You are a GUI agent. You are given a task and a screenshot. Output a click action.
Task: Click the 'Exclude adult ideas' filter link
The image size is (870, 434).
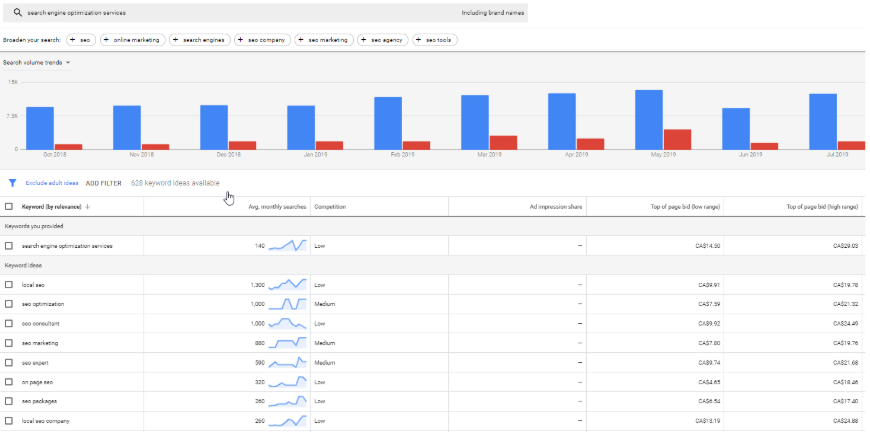(52, 183)
